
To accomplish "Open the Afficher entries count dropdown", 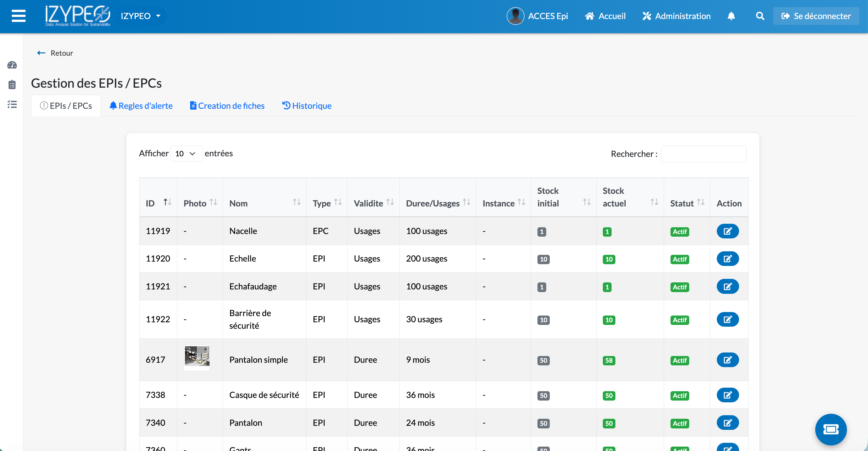I will (186, 154).
